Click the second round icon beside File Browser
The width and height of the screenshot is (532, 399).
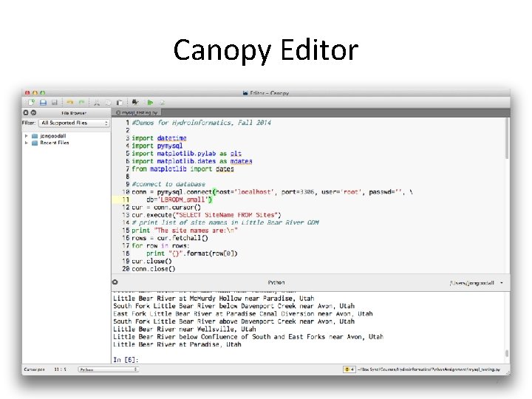click(x=33, y=112)
